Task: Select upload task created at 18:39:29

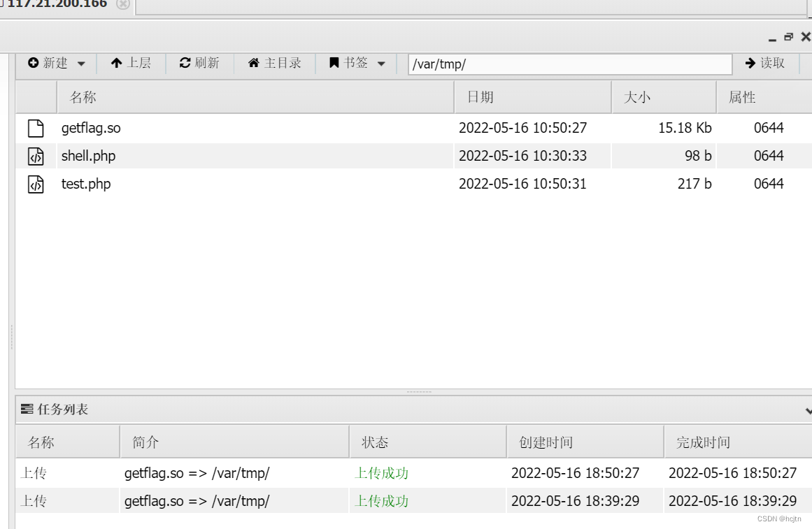Action: click(414, 501)
